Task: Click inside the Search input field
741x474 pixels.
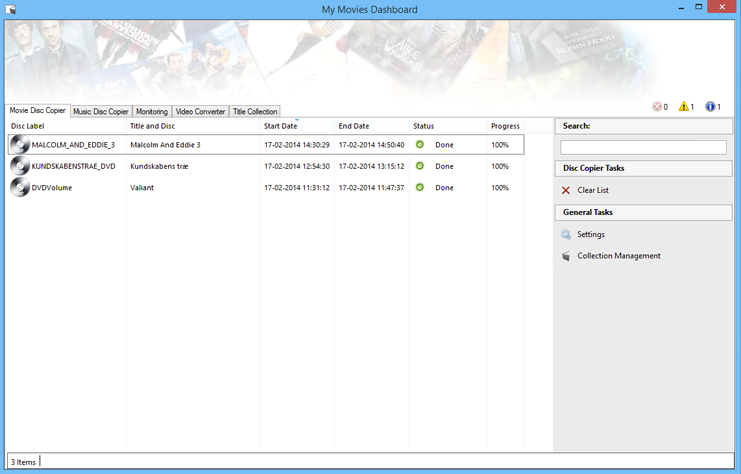Action: tap(643, 147)
